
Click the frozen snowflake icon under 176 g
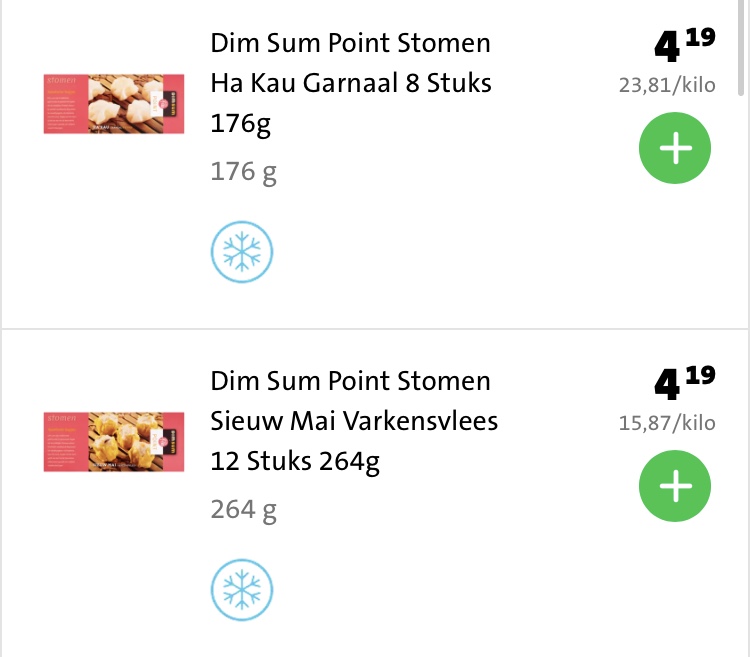click(242, 252)
